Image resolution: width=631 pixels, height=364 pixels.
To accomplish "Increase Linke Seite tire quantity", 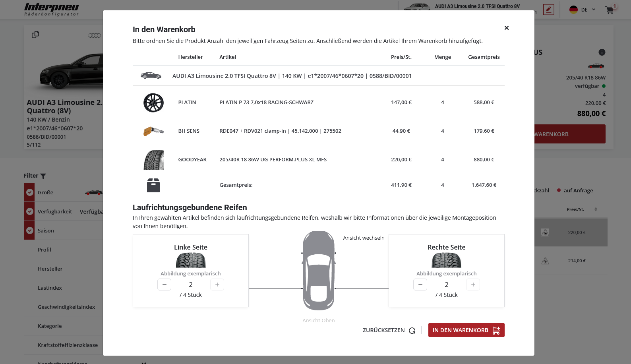I will (x=217, y=285).
